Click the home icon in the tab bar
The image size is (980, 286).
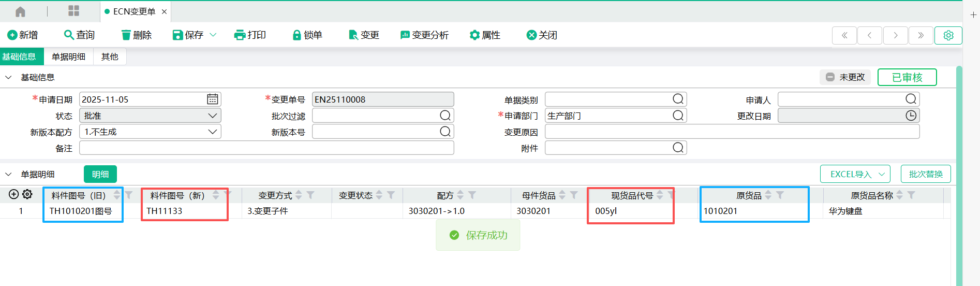pos(20,11)
